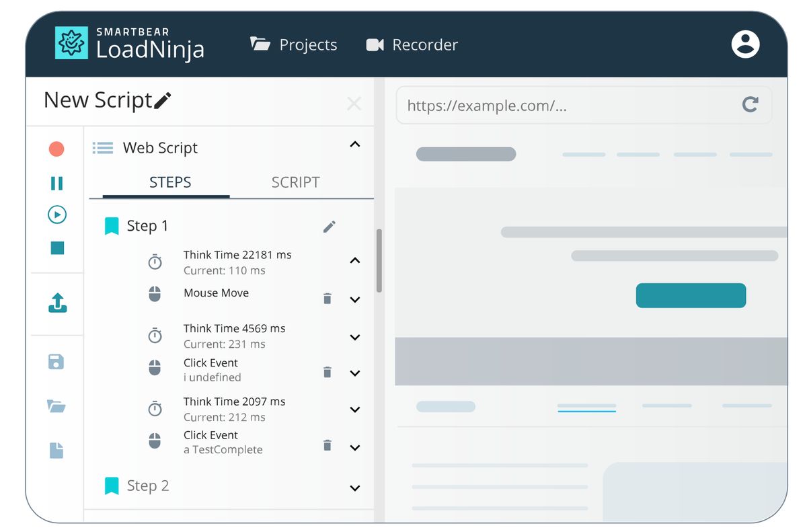The image size is (807, 532).
Task: Start recording with the red record button
Action: 56,149
